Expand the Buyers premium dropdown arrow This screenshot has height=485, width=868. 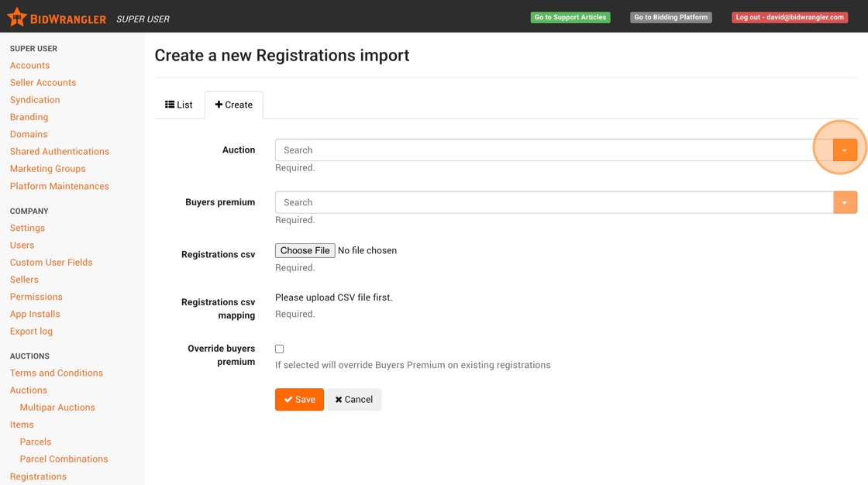pos(845,202)
